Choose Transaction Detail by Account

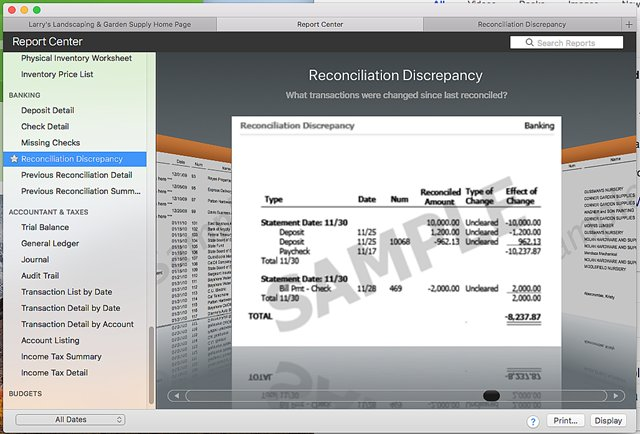[x=78, y=324]
